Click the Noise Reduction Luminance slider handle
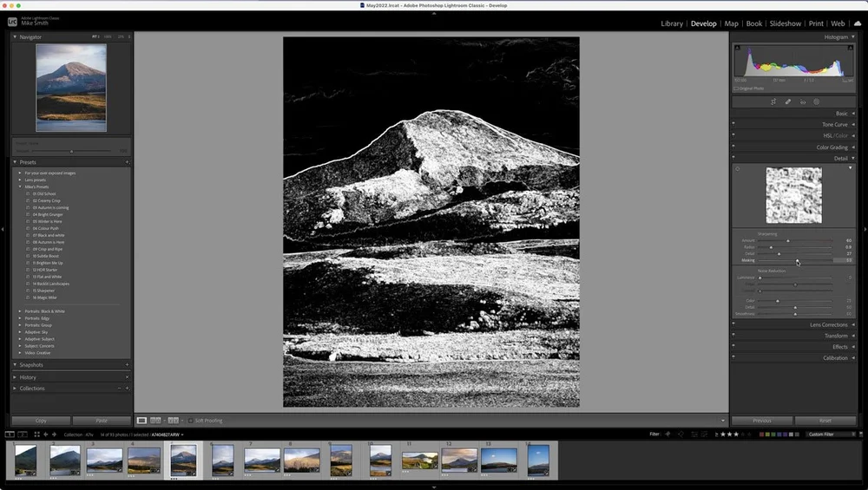This screenshot has width=868, height=490. coord(759,278)
